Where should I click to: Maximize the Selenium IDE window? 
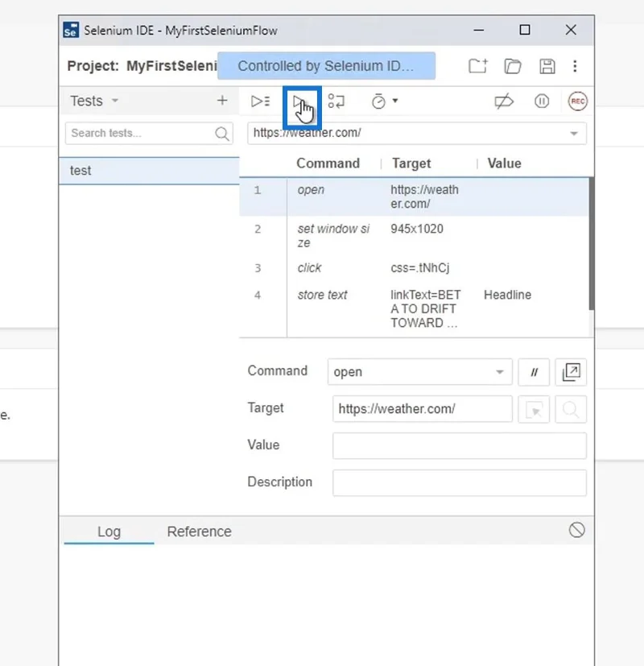(x=525, y=30)
